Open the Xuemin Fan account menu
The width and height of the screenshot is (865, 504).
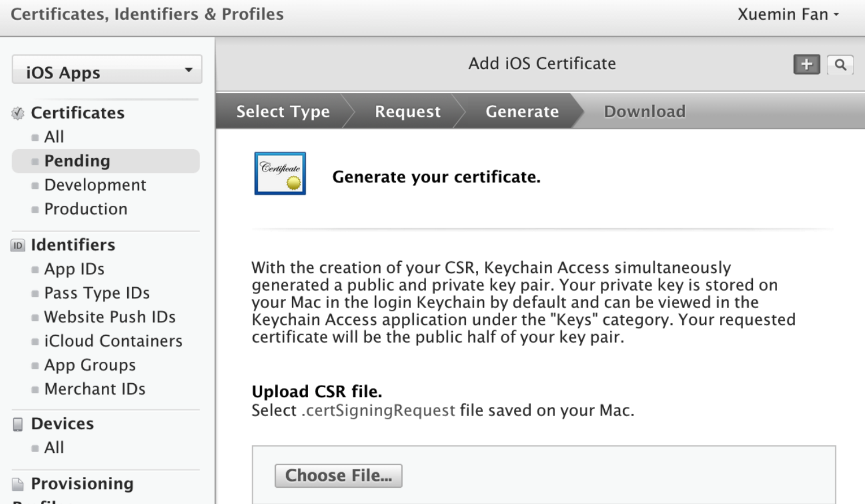coord(788,14)
